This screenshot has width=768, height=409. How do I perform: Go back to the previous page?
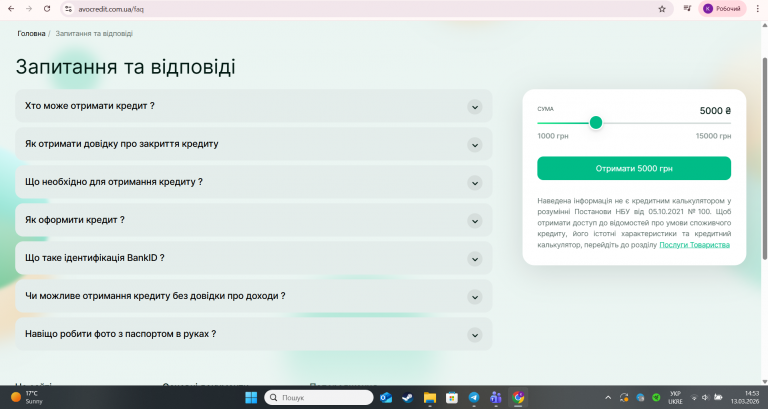click(x=11, y=9)
